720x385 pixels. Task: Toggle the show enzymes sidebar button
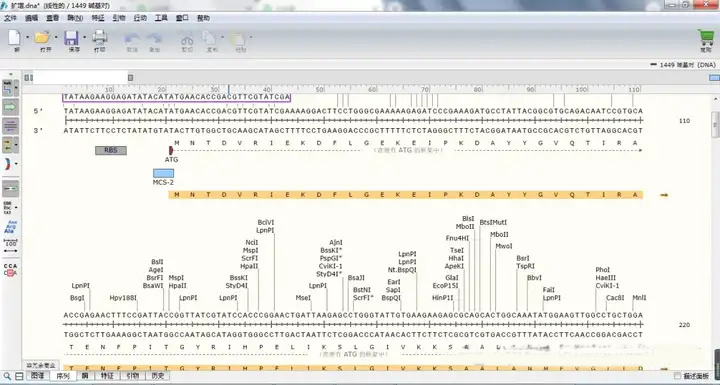[9, 88]
